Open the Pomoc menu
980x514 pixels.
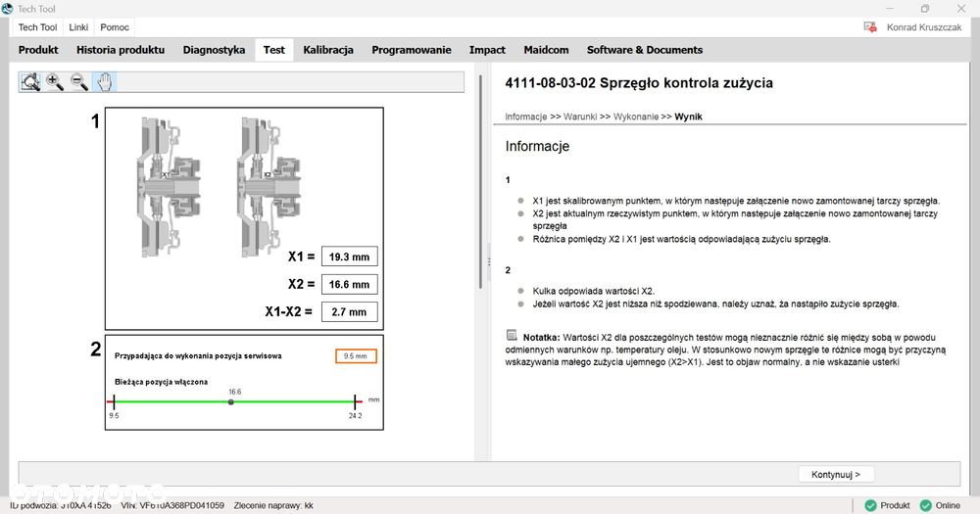pyautogui.click(x=115, y=26)
